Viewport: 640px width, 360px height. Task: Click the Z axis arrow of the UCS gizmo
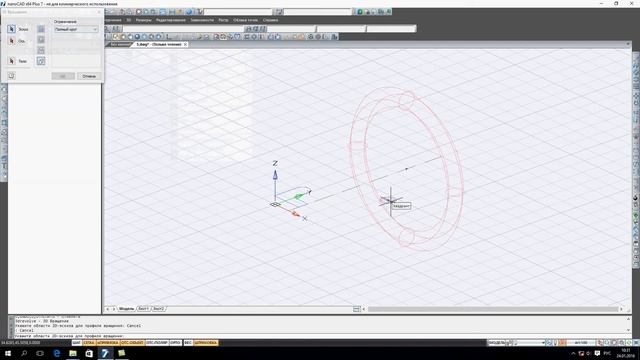point(275,175)
